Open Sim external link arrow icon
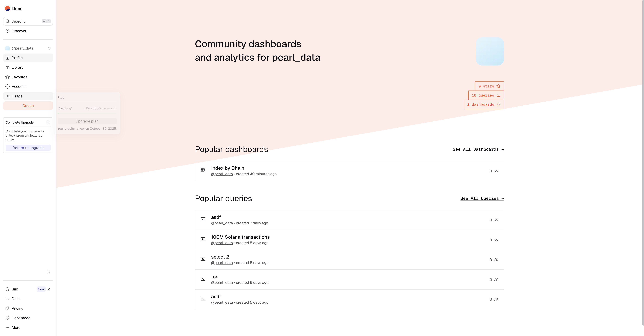644x336 pixels. 49,289
